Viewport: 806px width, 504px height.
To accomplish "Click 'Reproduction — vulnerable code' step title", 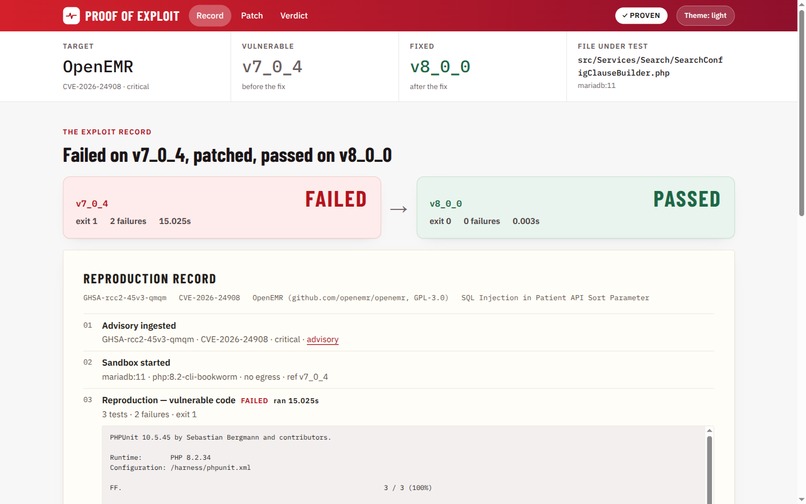I will [x=169, y=400].
